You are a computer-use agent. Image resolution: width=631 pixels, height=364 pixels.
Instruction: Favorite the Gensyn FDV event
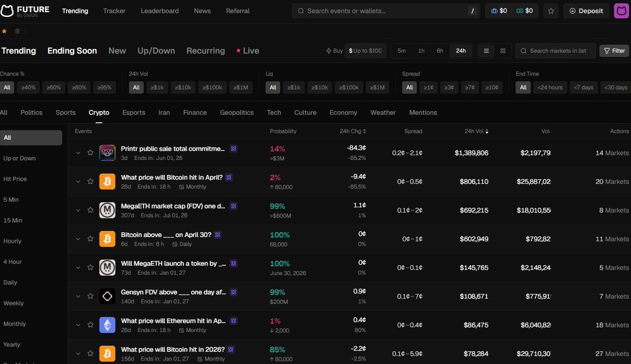tap(90, 296)
